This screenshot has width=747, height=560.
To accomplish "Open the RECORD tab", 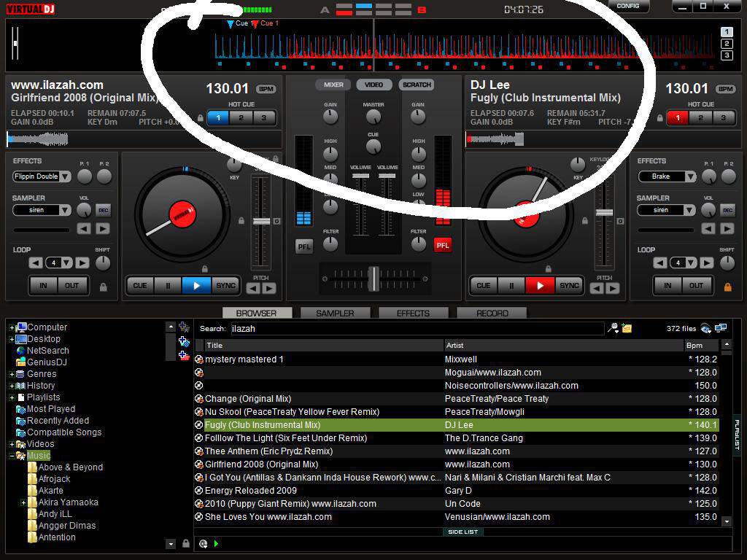I will [492, 314].
